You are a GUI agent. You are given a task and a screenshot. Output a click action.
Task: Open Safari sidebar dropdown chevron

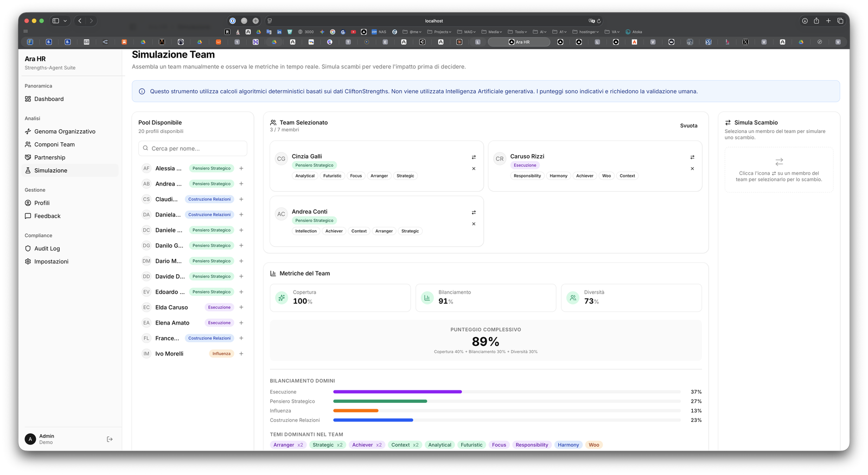(x=65, y=21)
